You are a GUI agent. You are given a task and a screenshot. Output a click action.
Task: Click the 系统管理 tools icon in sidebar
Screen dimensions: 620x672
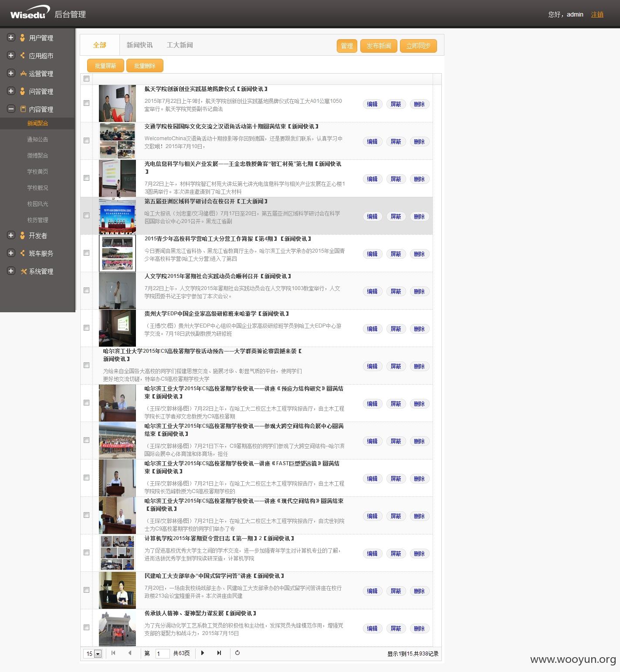click(x=23, y=271)
